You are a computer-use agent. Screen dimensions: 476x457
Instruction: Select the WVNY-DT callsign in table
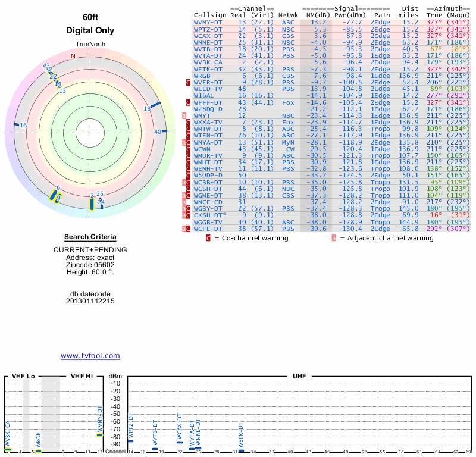coord(208,22)
